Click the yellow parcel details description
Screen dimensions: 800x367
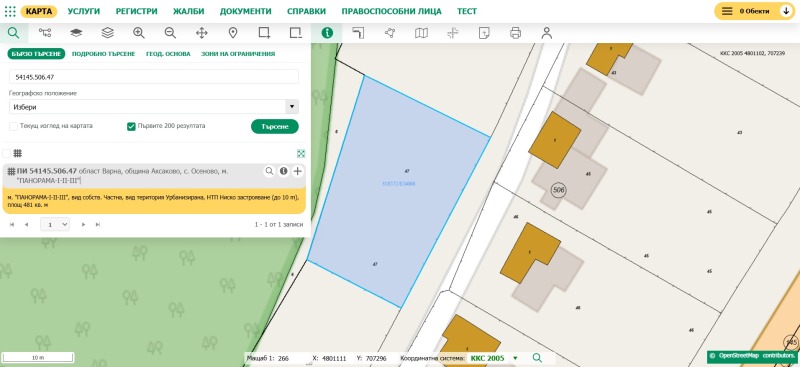(x=154, y=201)
